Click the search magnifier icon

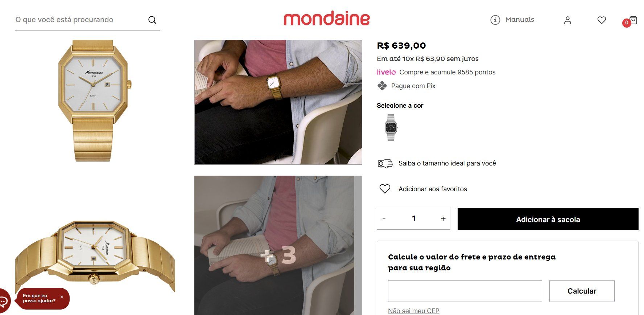(152, 20)
